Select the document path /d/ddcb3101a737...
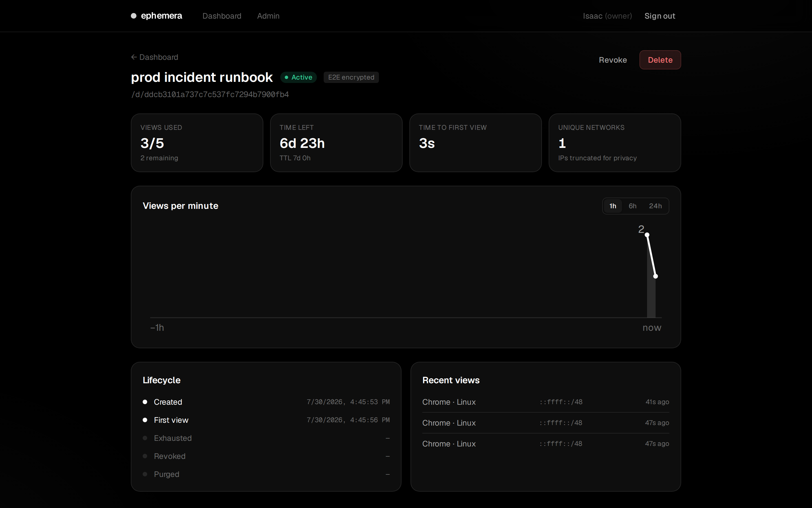This screenshot has width=812, height=508. (210, 95)
